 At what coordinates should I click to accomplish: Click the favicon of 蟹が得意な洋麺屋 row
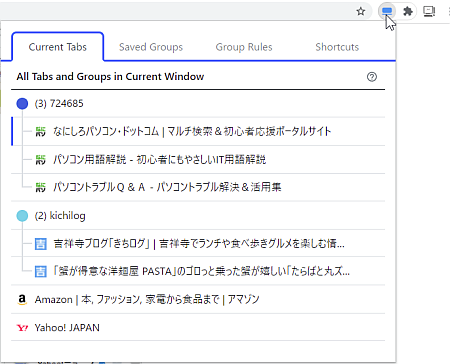click(41, 272)
